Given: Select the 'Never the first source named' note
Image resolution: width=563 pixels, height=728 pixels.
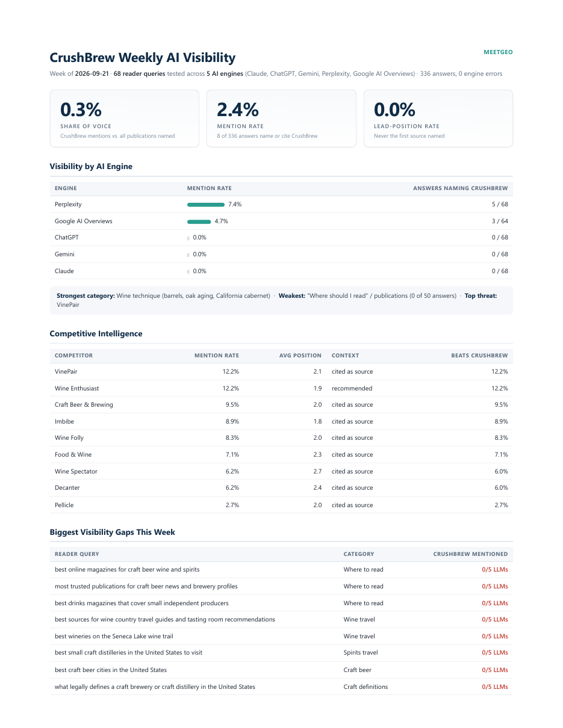Looking at the screenshot, I should point(409,136).
